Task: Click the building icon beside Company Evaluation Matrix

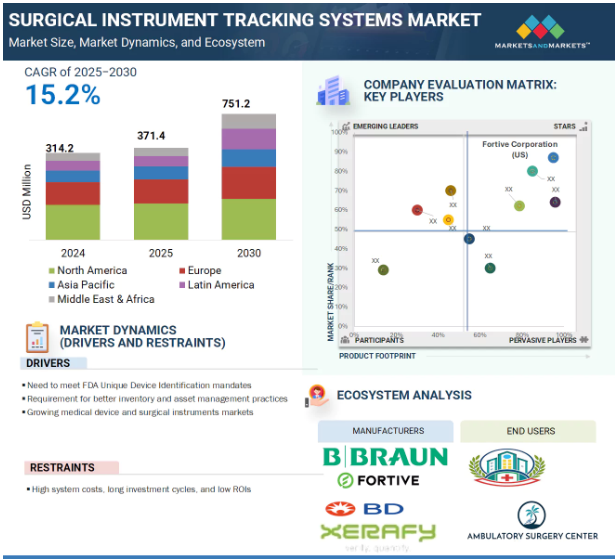Action: click(x=333, y=90)
